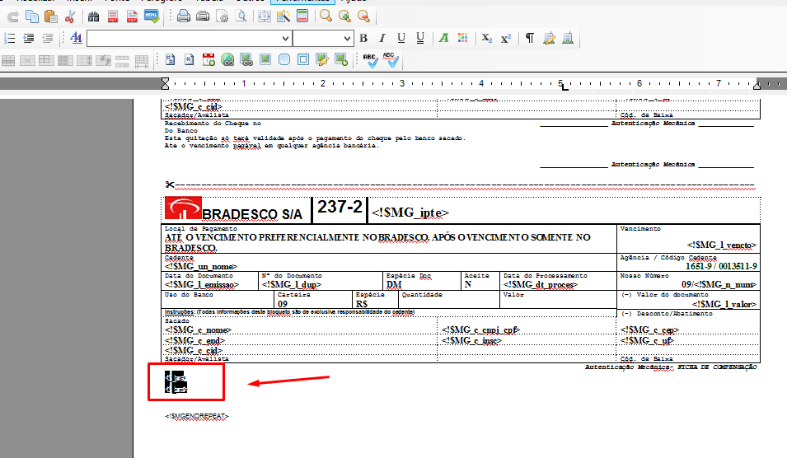This screenshot has height=467, width=792.
Task: Click the first red PDF export icon
Action: point(113,17)
